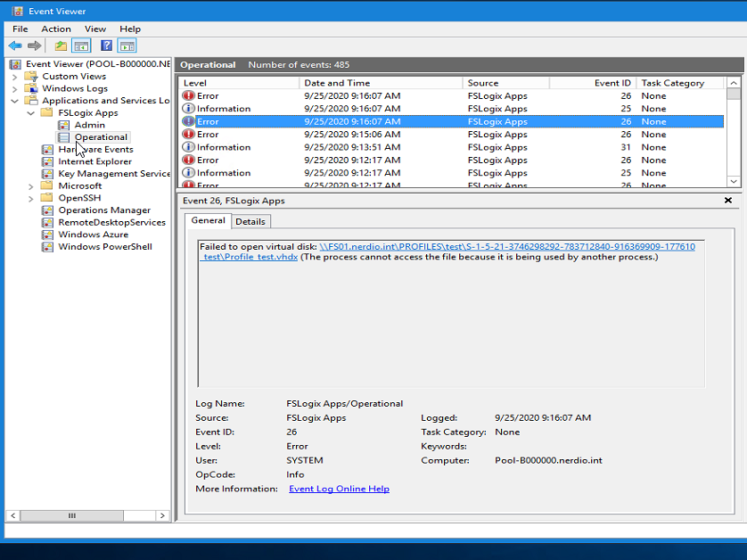Click the Custom Views folder icon
The width and height of the screenshot is (747, 560).
(x=31, y=77)
